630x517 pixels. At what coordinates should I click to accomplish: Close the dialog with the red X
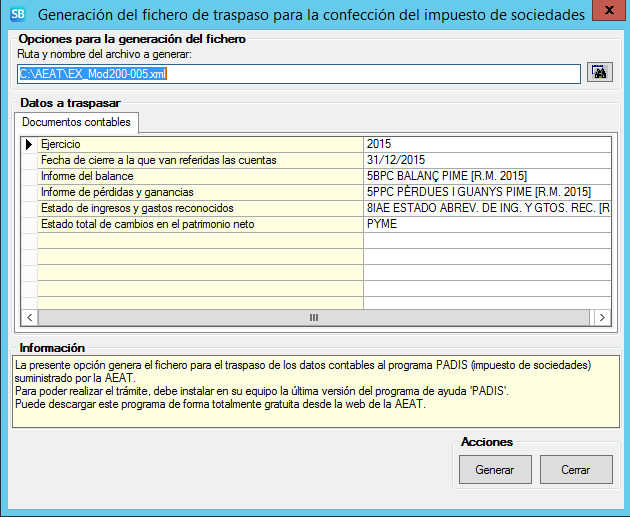605,12
